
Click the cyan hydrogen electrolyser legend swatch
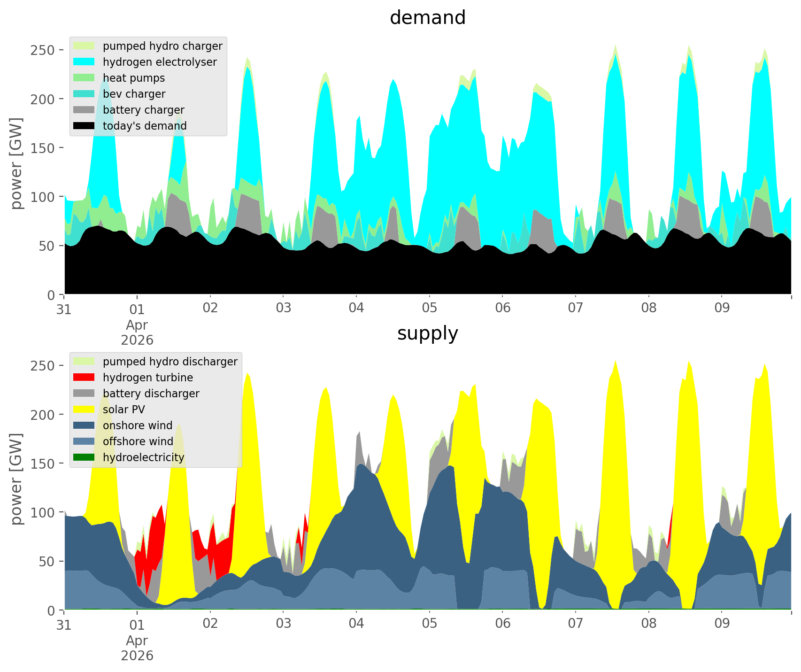(84, 62)
